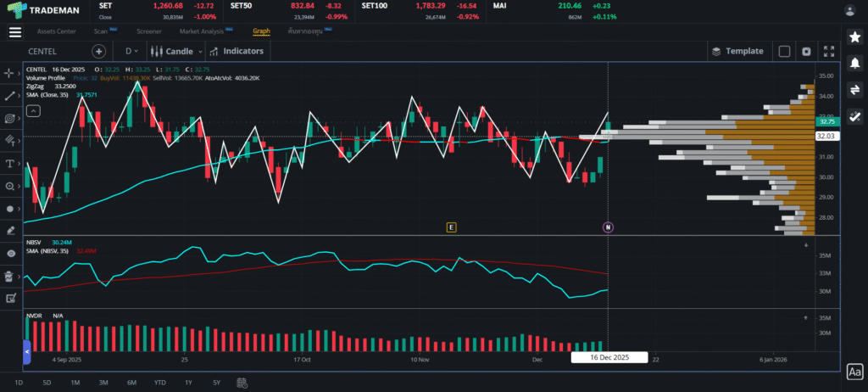Select the crosshair cursor tool
Screen dimensions: 868x392
point(10,74)
